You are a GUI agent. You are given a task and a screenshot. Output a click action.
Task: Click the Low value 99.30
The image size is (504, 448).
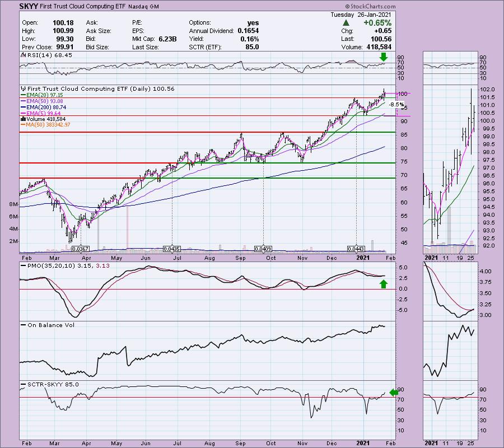tap(64, 39)
